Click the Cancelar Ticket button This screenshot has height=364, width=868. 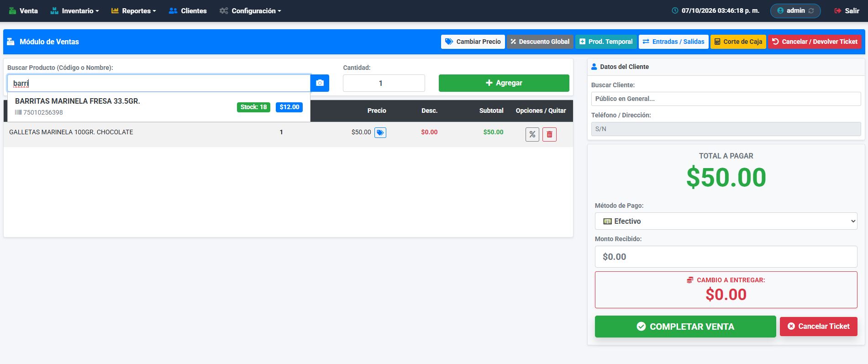coord(819,326)
